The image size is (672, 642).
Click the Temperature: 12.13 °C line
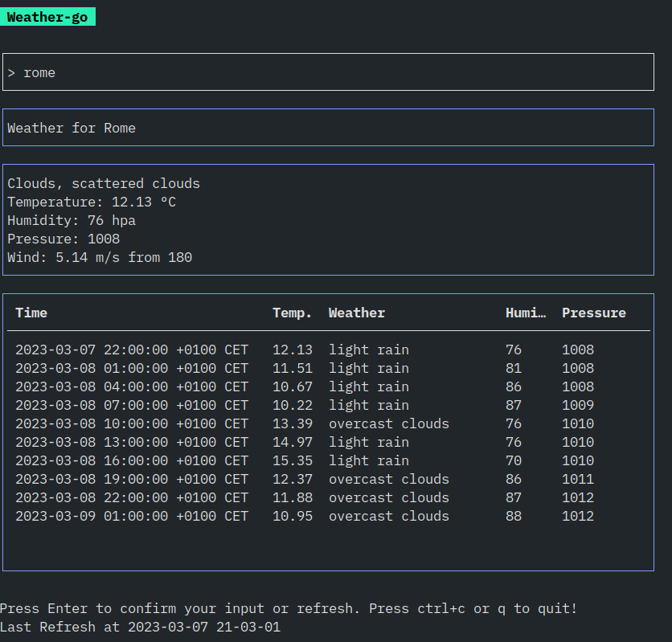tap(92, 202)
